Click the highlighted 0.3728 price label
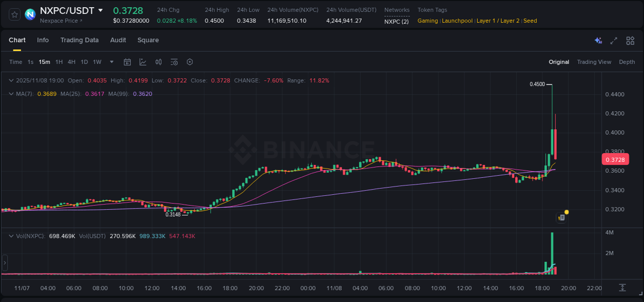This screenshot has width=644, height=302. pyautogui.click(x=616, y=160)
